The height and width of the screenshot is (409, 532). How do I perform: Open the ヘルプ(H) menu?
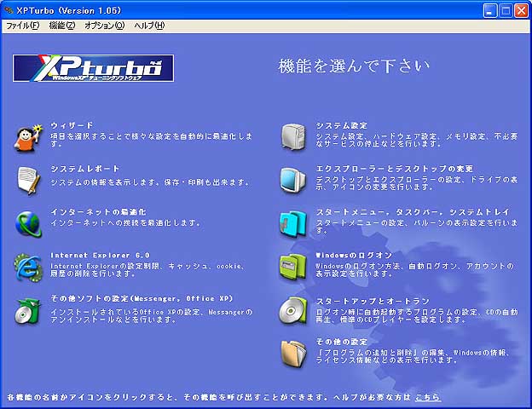coord(149,26)
